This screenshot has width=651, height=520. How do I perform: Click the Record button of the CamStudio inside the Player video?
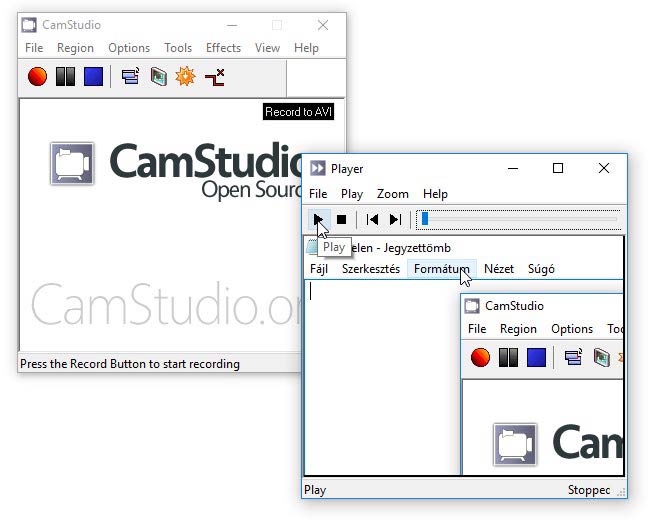(x=480, y=358)
